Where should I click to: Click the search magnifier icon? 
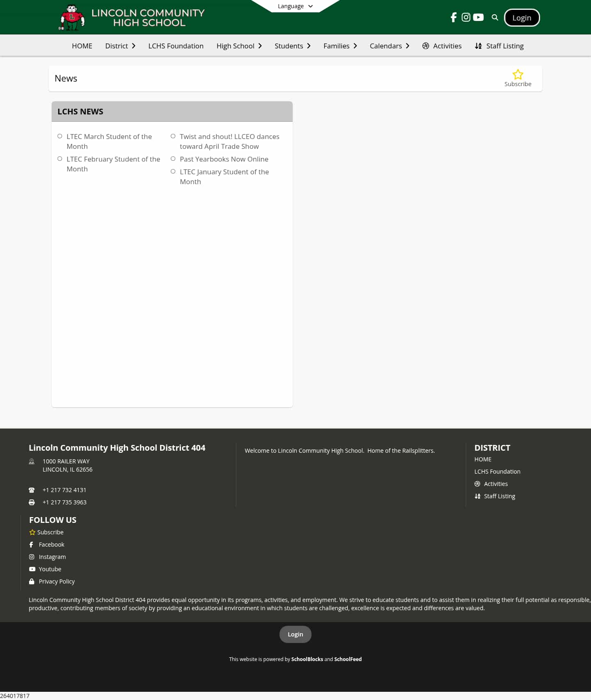pos(495,18)
